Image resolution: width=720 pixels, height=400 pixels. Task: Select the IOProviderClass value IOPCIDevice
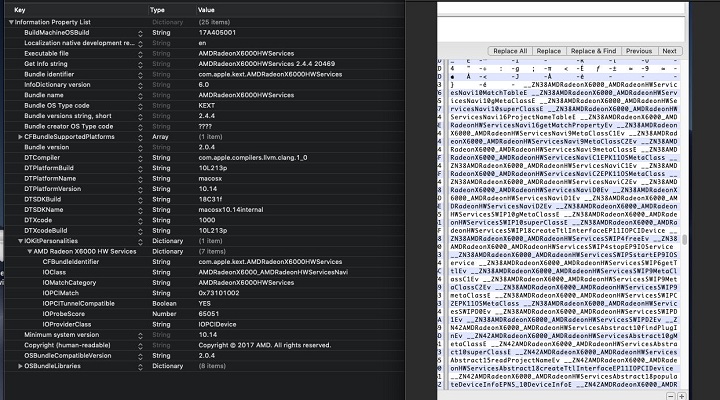point(217,325)
